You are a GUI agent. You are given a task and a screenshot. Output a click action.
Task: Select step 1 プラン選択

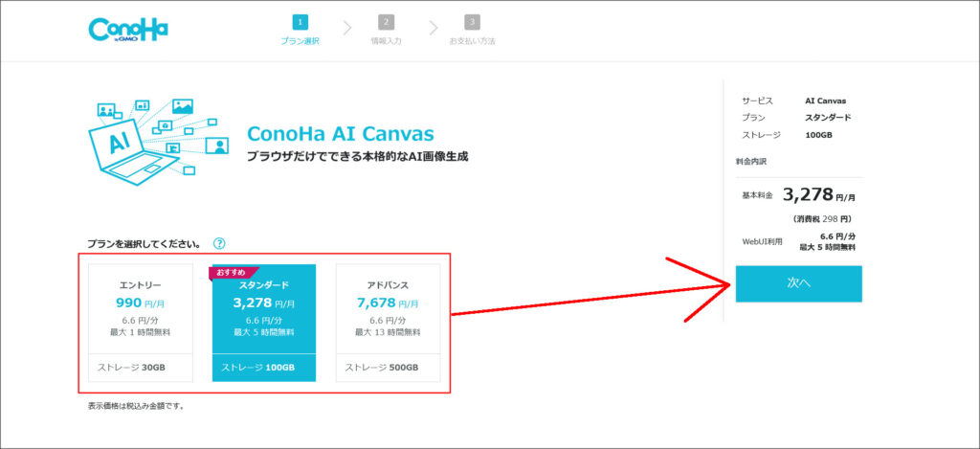[x=300, y=31]
